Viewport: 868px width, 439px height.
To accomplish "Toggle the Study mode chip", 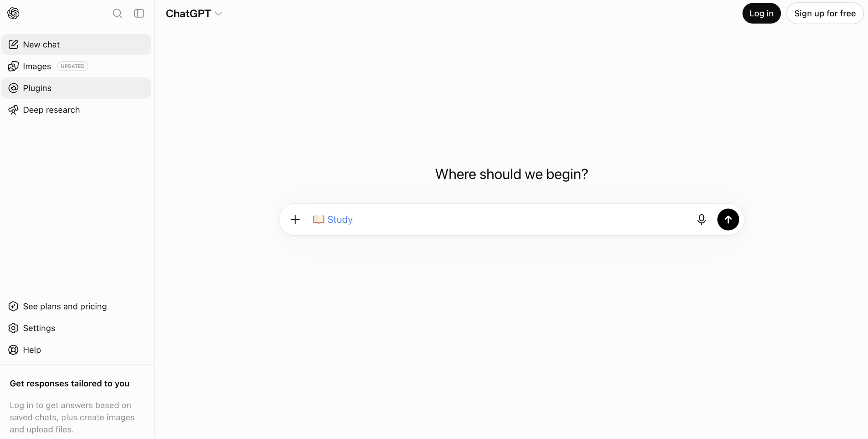I will (333, 219).
